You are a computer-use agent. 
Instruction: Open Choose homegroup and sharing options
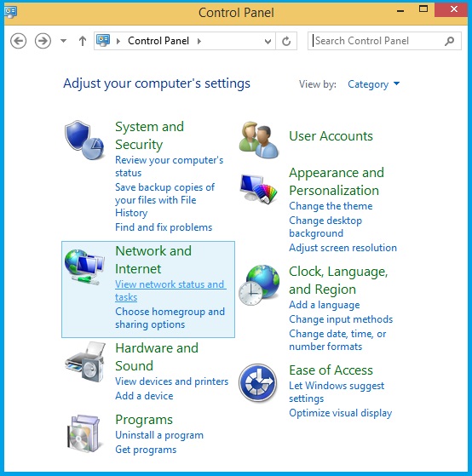pyautogui.click(x=170, y=318)
